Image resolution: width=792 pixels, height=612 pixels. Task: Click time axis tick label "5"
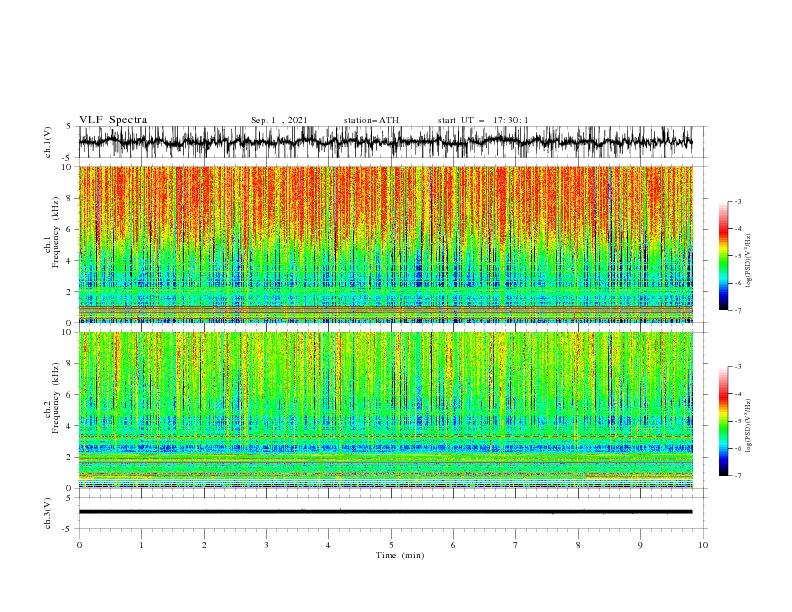tap(391, 545)
